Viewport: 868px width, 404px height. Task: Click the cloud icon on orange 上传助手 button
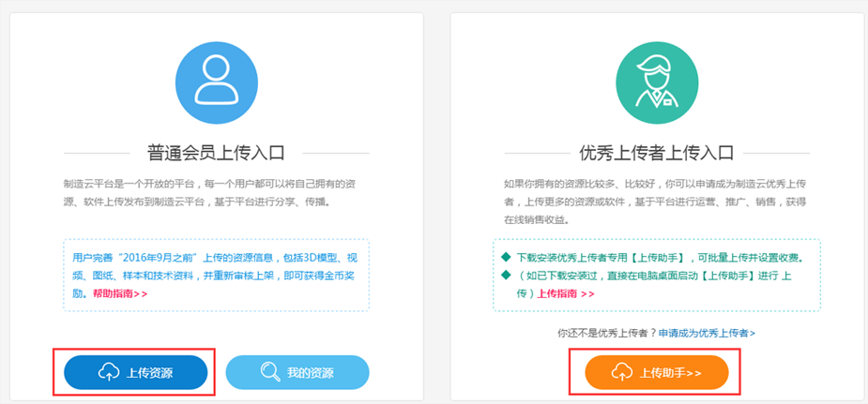click(621, 372)
